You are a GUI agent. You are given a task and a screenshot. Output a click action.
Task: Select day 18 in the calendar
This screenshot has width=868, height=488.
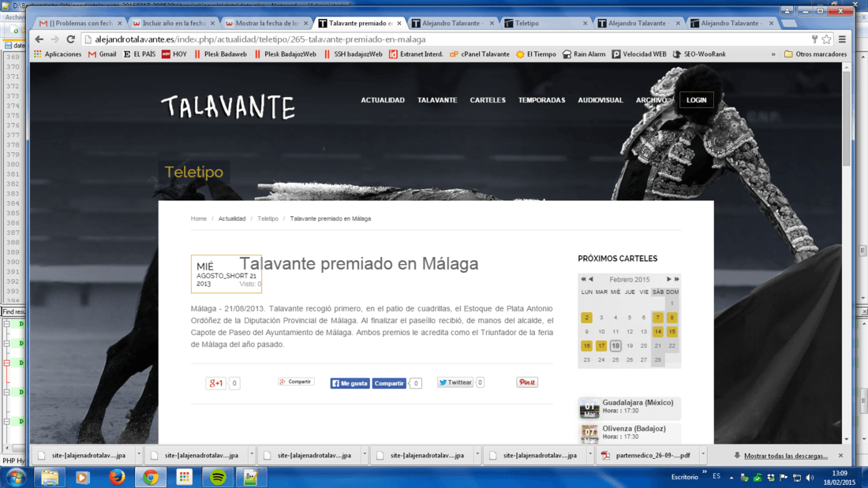point(615,346)
